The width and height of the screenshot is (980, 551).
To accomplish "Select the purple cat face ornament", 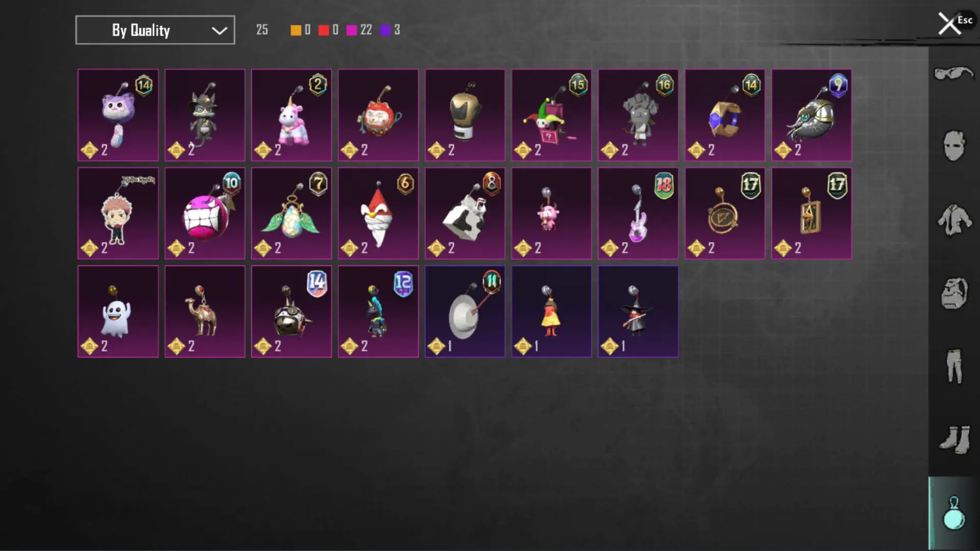I will [x=118, y=115].
